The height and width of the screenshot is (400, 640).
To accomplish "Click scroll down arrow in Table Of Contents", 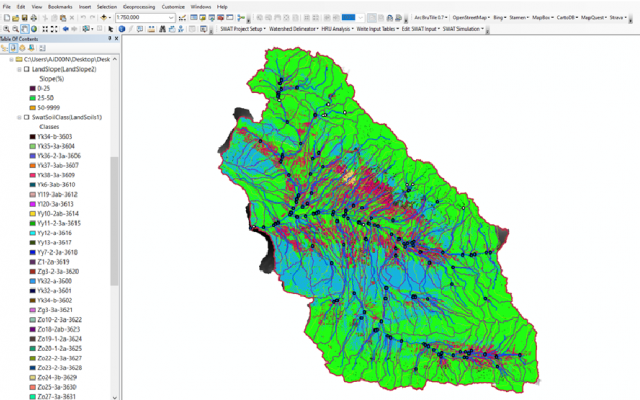I will pyautogui.click(x=115, y=397).
